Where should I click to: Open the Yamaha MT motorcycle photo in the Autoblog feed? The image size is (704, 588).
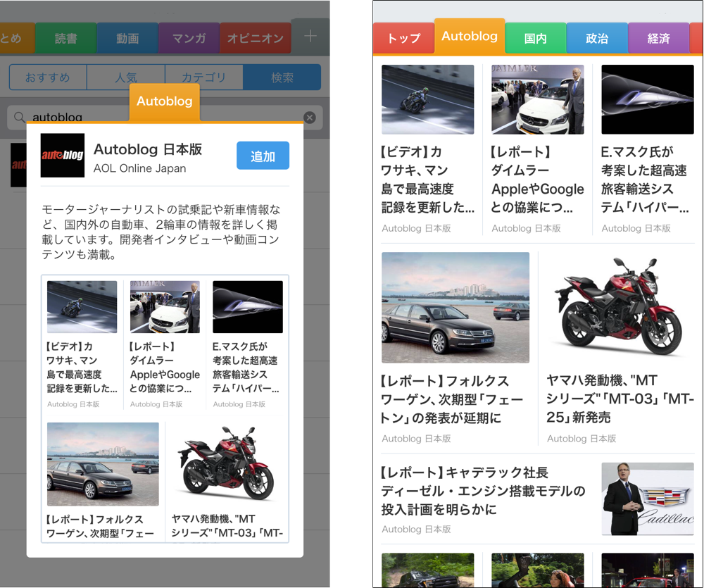pos(620,307)
